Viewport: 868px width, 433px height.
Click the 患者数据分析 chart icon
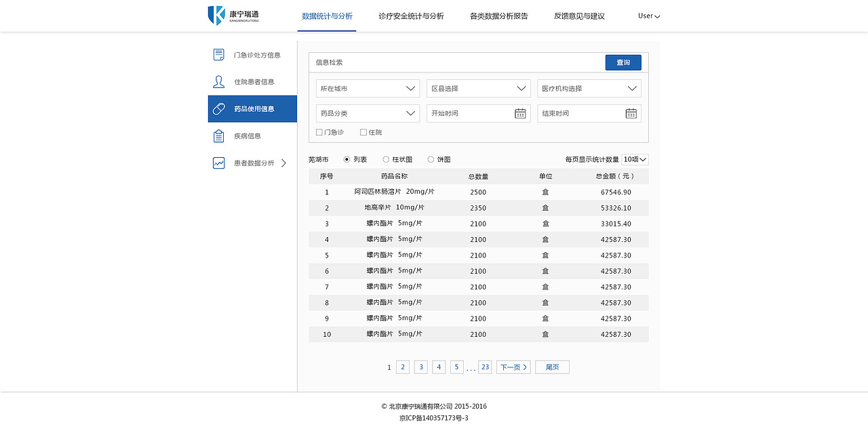(x=218, y=163)
